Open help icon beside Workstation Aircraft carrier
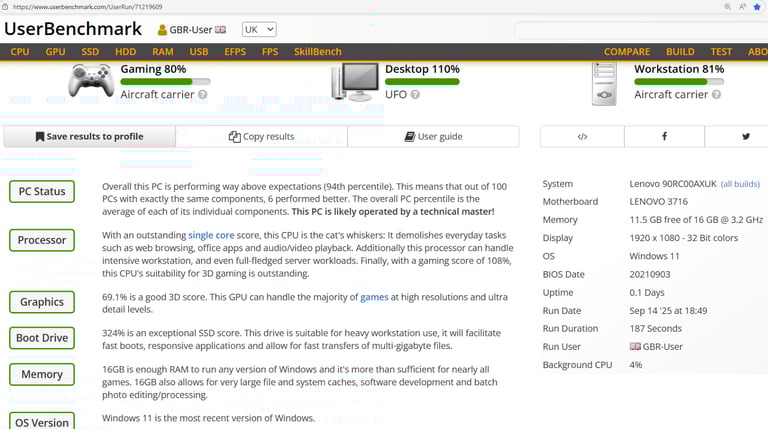Image resolution: width=768 pixels, height=429 pixels. [716, 95]
